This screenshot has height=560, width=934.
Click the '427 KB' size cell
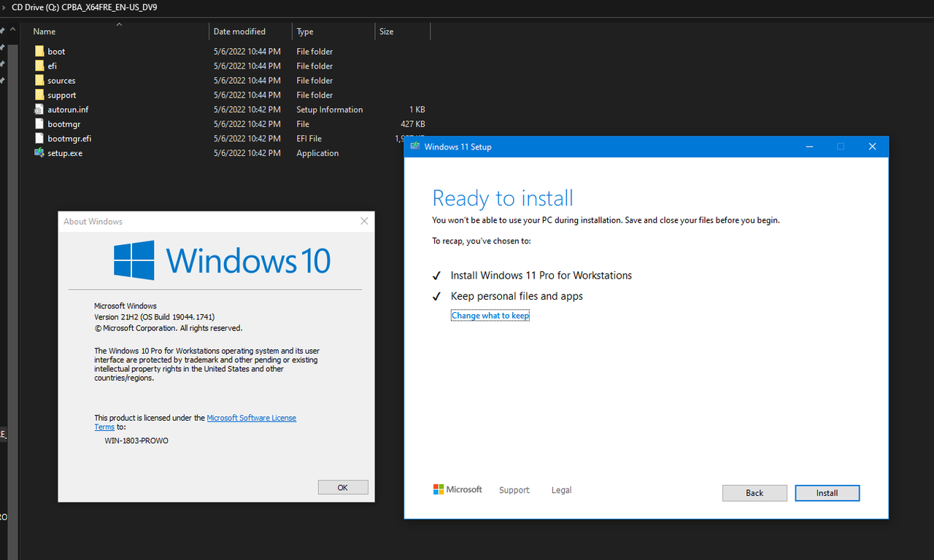click(413, 124)
